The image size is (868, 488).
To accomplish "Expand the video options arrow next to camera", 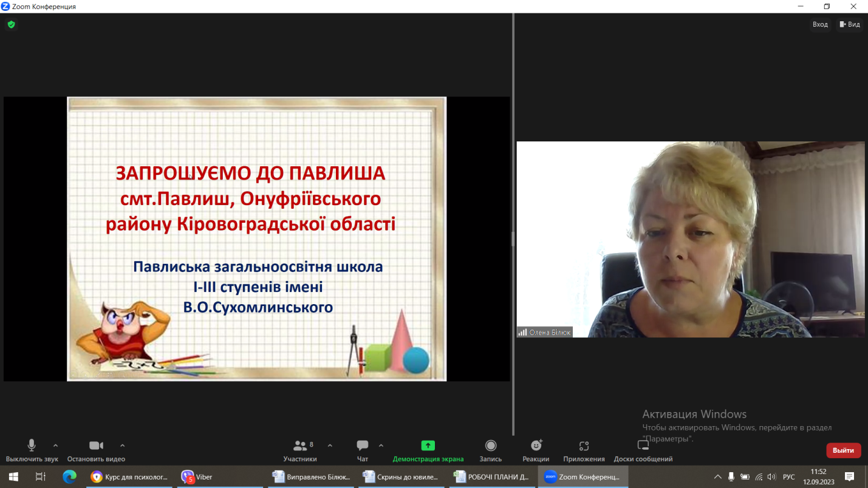I will (123, 446).
